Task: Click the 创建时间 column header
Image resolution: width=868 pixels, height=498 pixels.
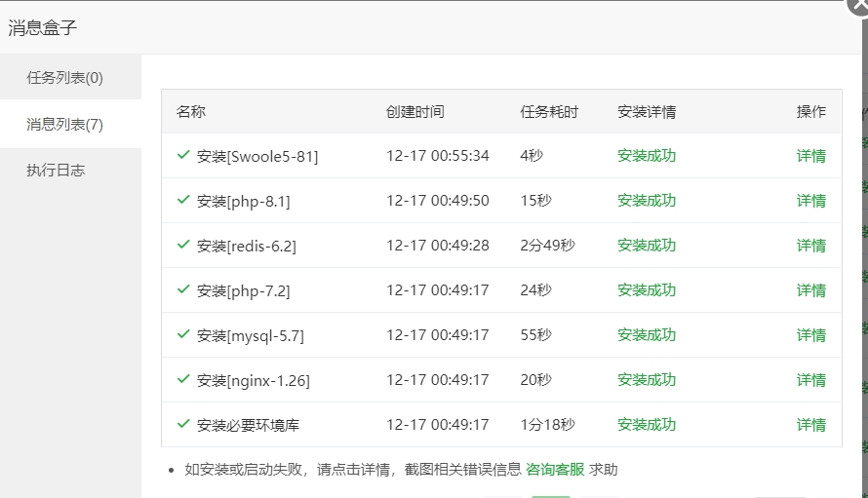Action: (x=415, y=112)
